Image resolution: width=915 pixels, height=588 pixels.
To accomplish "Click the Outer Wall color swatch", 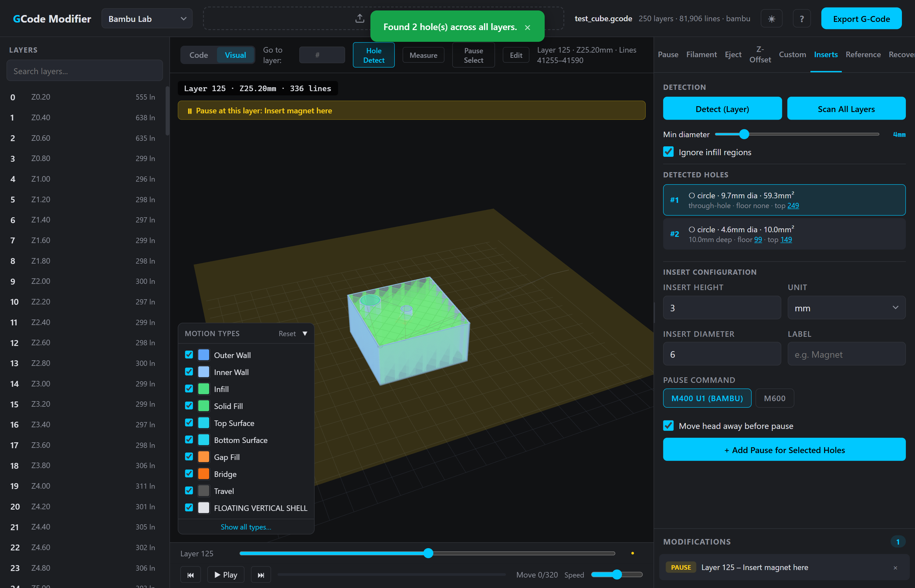I will click(204, 355).
